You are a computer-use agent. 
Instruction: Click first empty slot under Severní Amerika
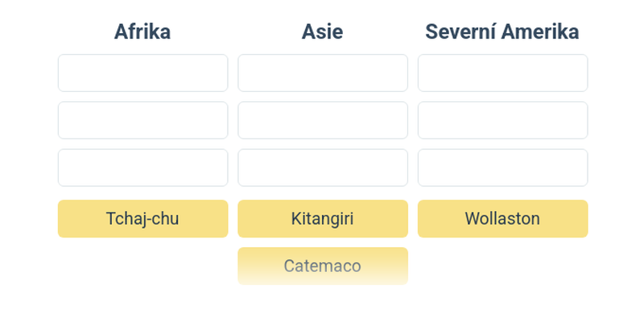pyautogui.click(x=502, y=73)
